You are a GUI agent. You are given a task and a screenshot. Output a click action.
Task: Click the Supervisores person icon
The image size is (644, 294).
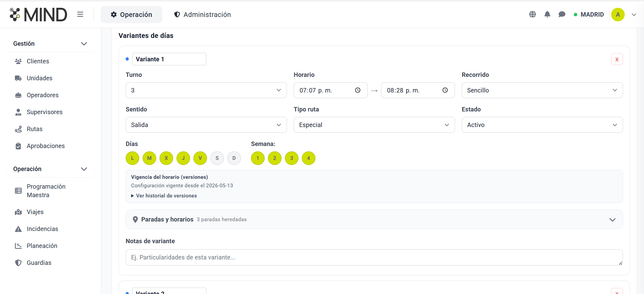18,112
